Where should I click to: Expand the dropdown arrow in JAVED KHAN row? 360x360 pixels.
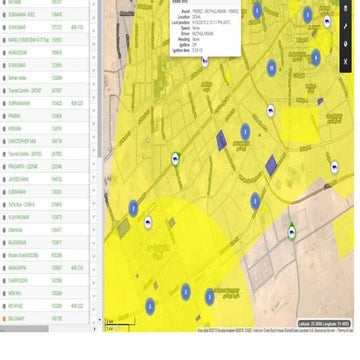pos(93,179)
